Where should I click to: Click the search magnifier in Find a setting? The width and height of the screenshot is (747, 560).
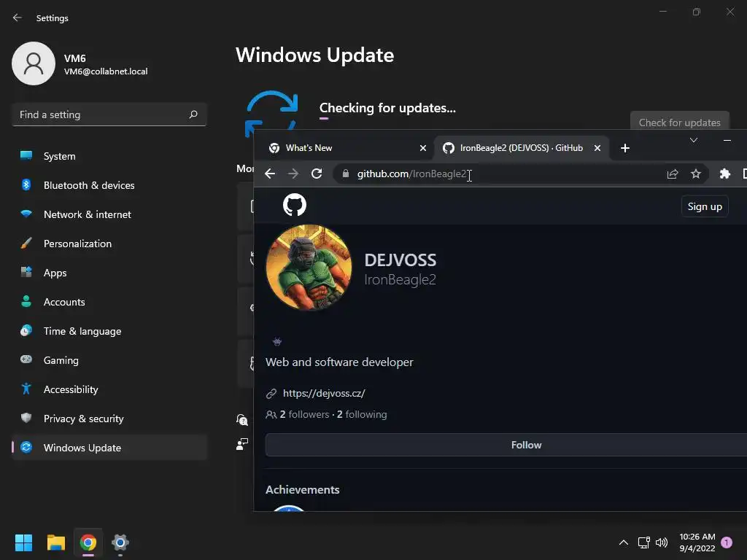pyautogui.click(x=193, y=114)
